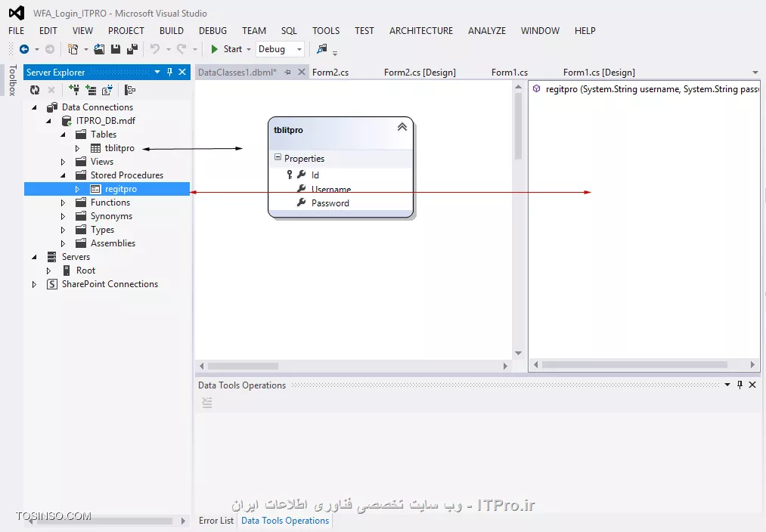The image size is (766, 532).
Task: Click the Find in Files toolbar icon
Action: (321, 49)
